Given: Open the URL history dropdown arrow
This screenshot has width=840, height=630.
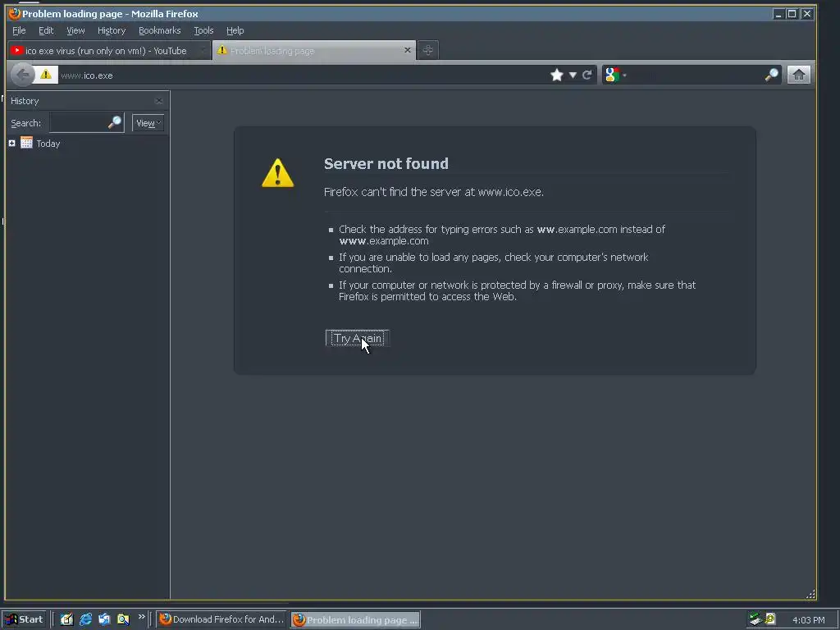Looking at the screenshot, I should tap(573, 75).
